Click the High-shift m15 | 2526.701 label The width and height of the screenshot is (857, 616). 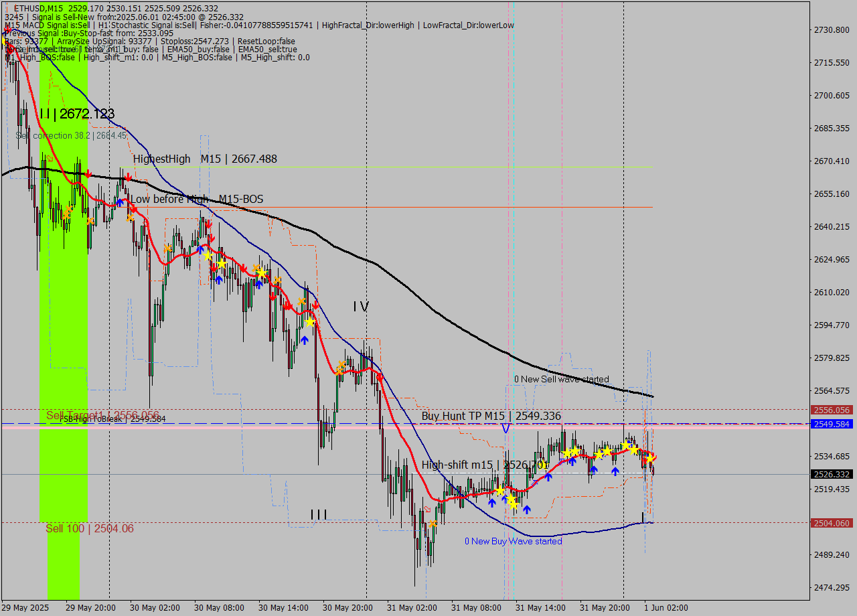pos(485,465)
